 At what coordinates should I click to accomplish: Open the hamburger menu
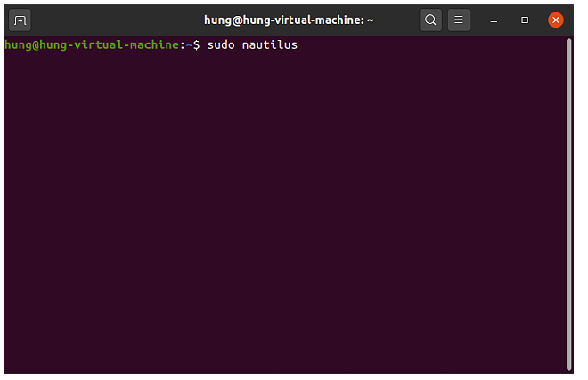pos(459,20)
